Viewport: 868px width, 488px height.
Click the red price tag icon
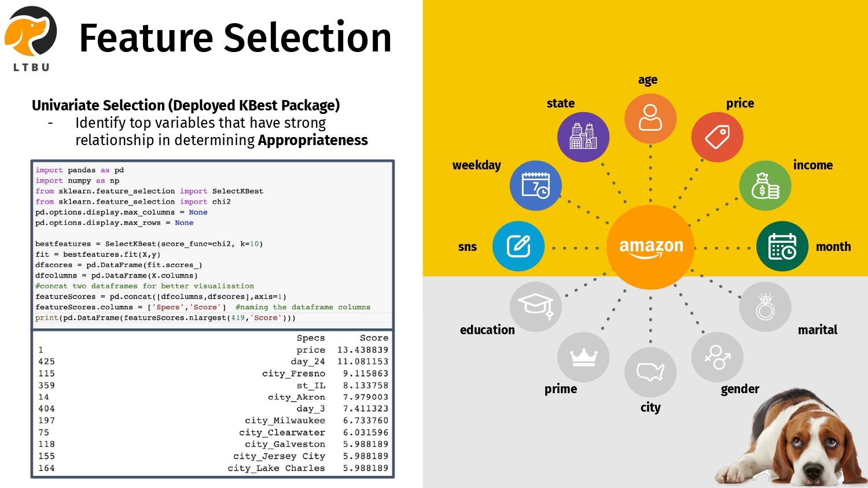coord(717,137)
